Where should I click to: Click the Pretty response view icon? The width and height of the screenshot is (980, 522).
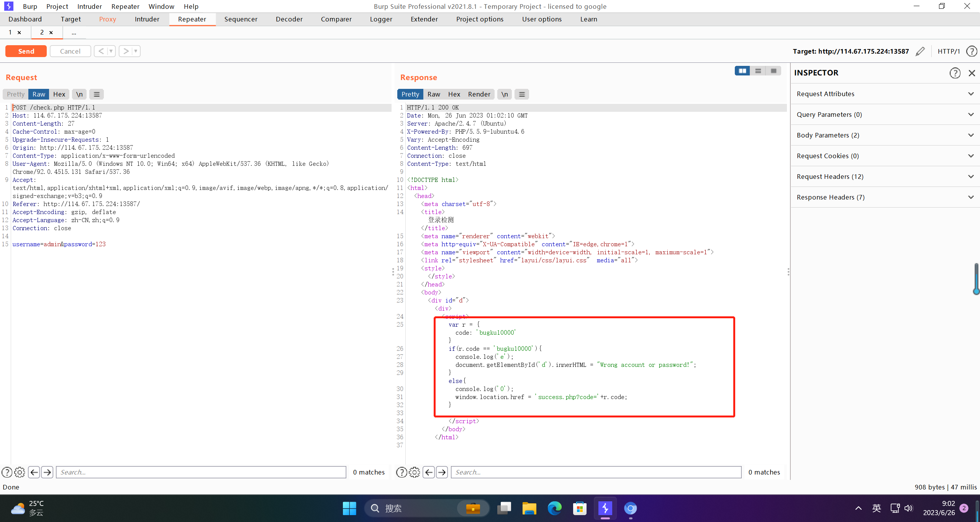410,94
